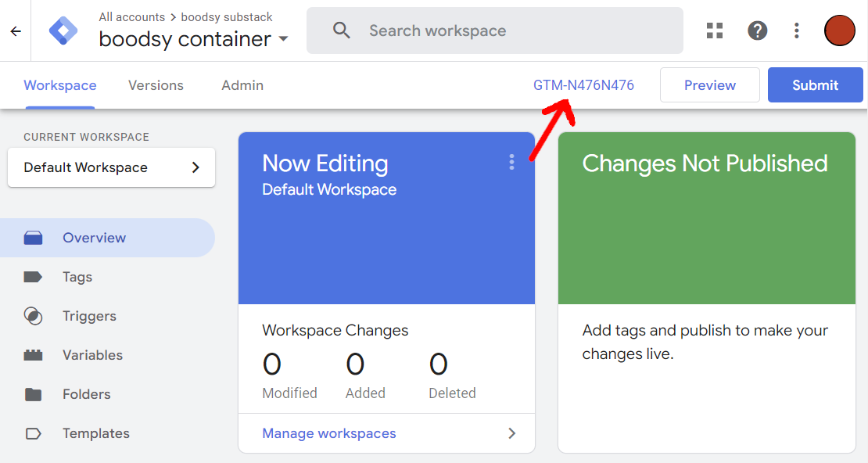The image size is (868, 463).
Task: Open the Google apps grid
Action: pos(714,30)
